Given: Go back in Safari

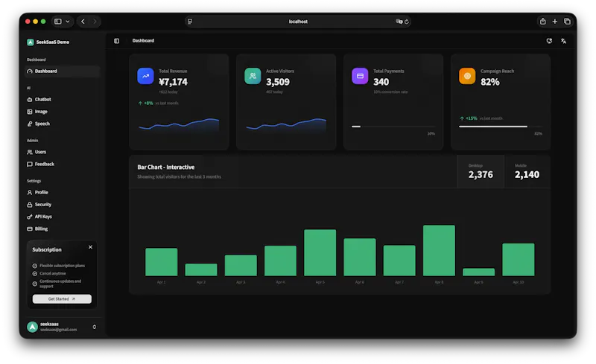Looking at the screenshot, I should click(83, 22).
